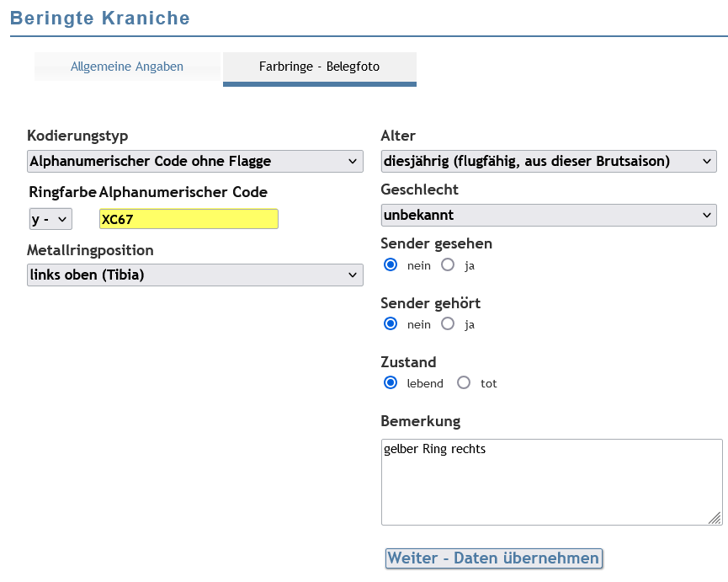The width and height of the screenshot is (728, 582).
Task: Open the Geschlecht dropdown
Action: 549,215
